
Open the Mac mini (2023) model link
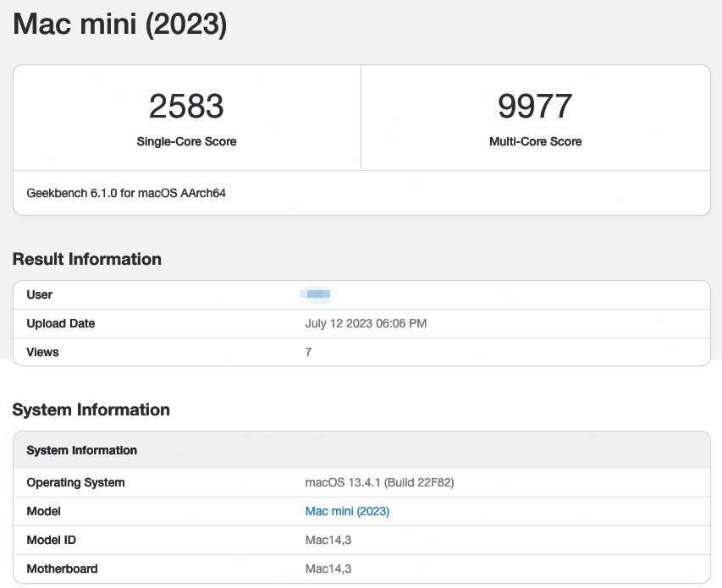(x=347, y=511)
